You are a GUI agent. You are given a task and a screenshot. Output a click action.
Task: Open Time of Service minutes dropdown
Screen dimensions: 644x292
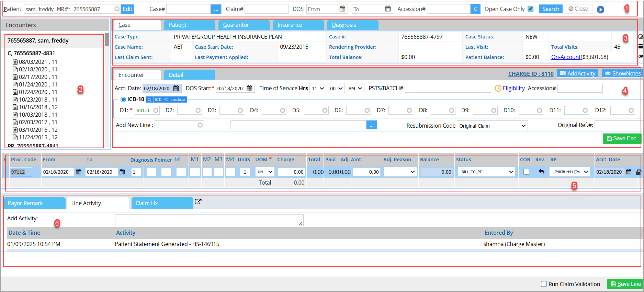click(336, 89)
